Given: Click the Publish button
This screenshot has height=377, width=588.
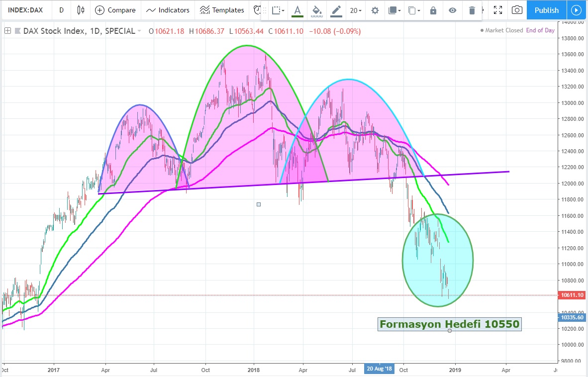Looking at the screenshot, I should pyautogui.click(x=547, y=10).
